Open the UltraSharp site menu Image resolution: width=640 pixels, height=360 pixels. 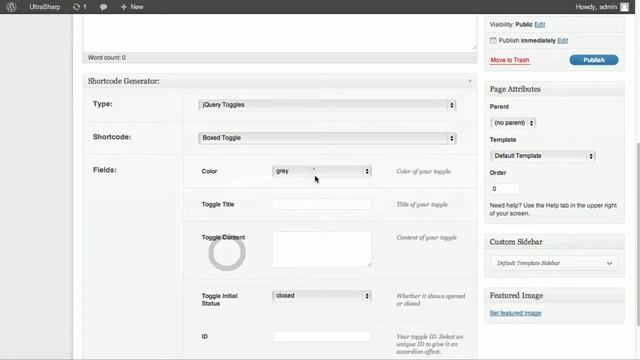44,7
